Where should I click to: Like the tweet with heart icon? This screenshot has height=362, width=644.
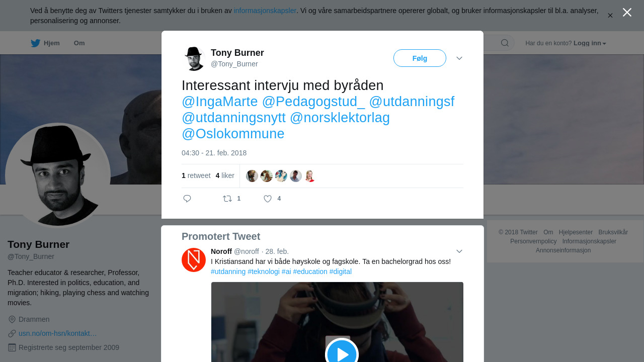(x=268, y=199)
